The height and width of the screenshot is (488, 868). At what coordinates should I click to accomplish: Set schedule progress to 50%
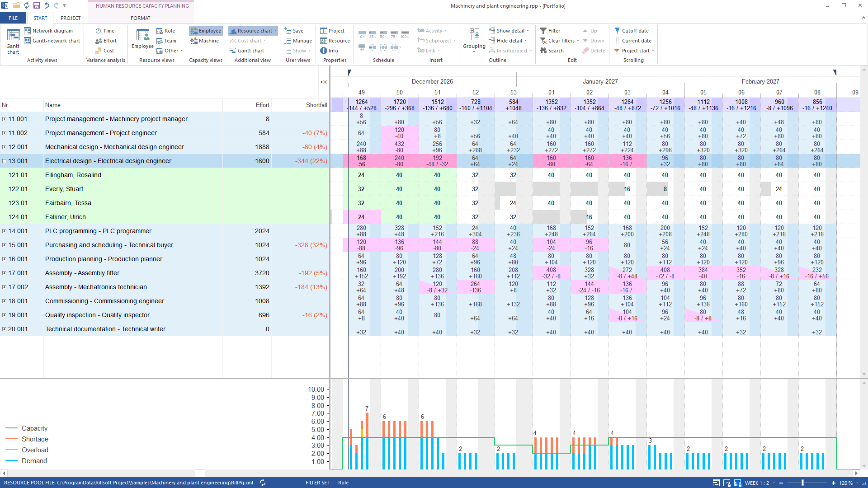click(383, 34)
